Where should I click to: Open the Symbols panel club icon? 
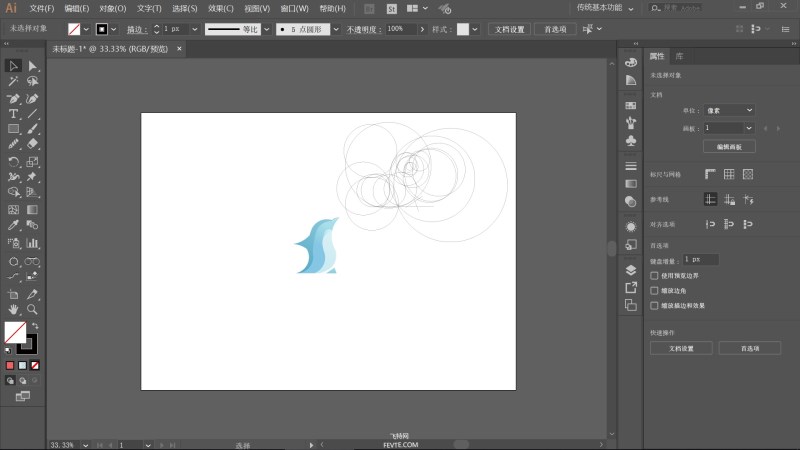631,140
